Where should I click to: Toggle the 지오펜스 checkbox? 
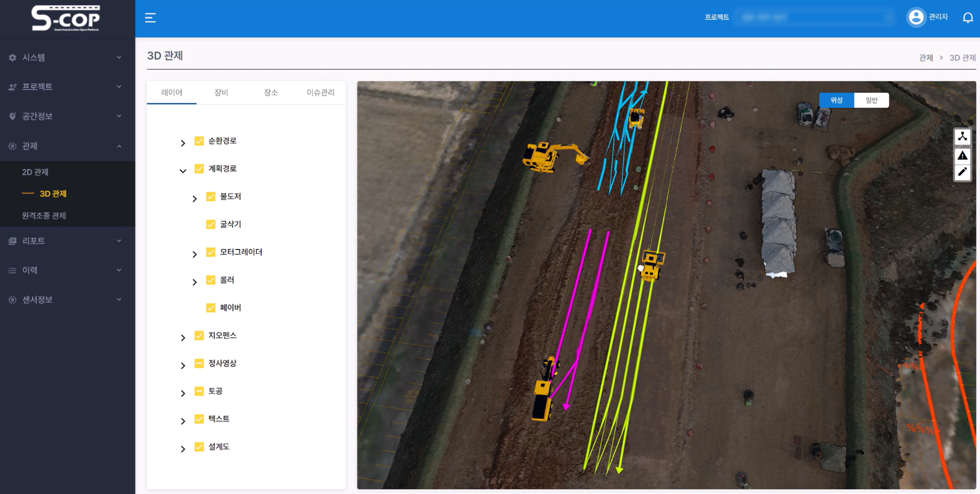click(199, 336)
